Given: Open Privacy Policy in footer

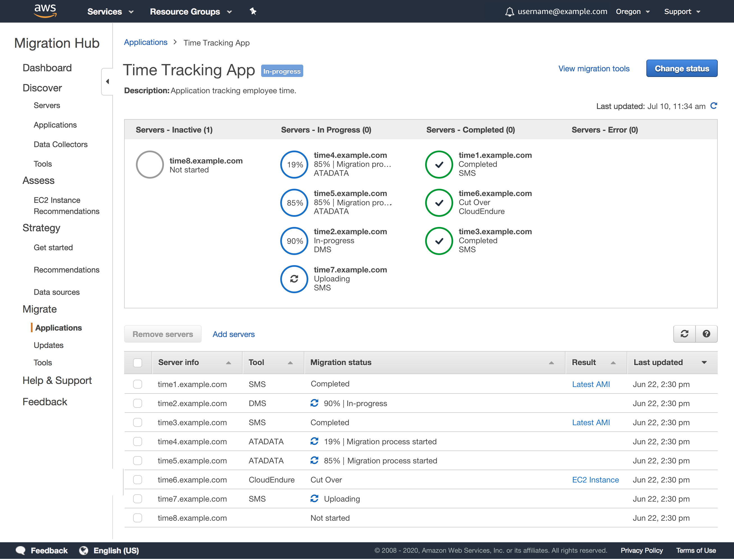Looking at the screenshot, I should pos(641,551).
